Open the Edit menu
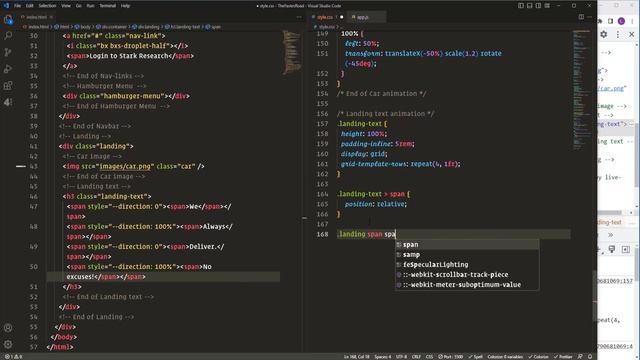This screenshot has height=360, width=640. point(30,6)
